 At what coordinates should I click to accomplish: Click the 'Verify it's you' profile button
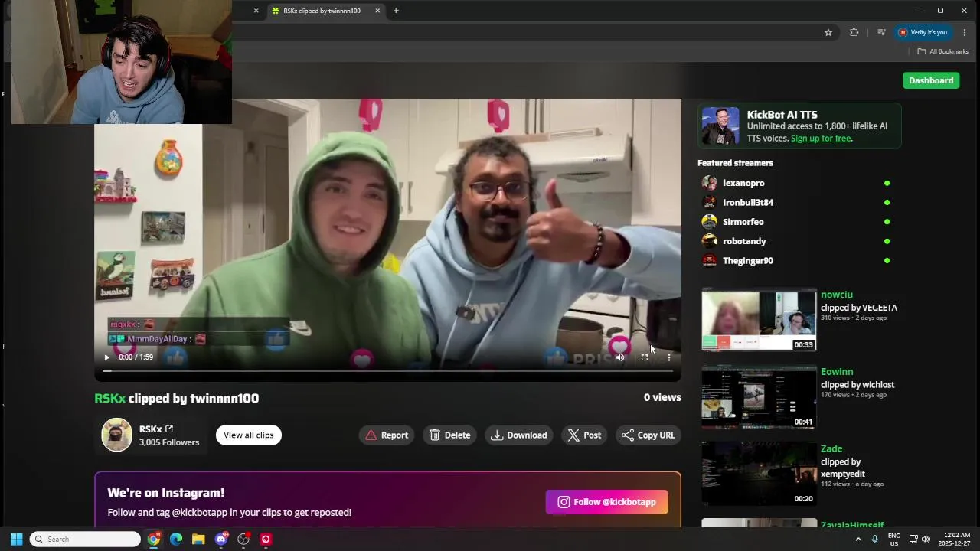(x=923, y=32)
